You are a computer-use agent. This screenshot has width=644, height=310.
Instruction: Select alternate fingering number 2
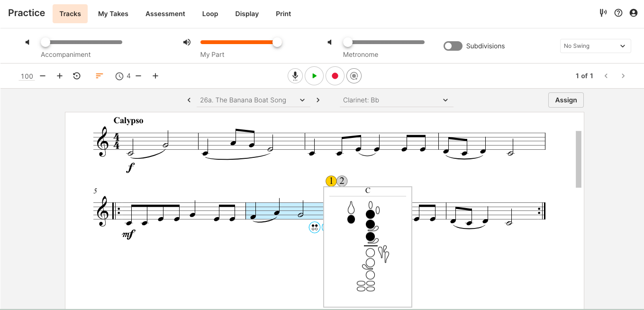point(342,181)
